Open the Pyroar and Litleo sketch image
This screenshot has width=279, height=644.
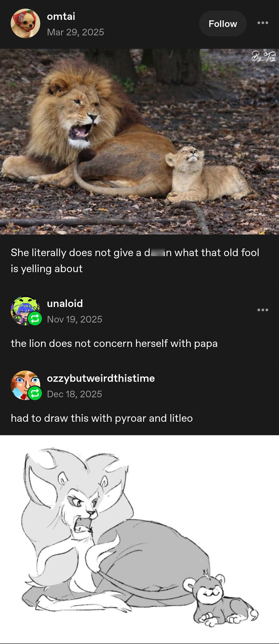139,538
